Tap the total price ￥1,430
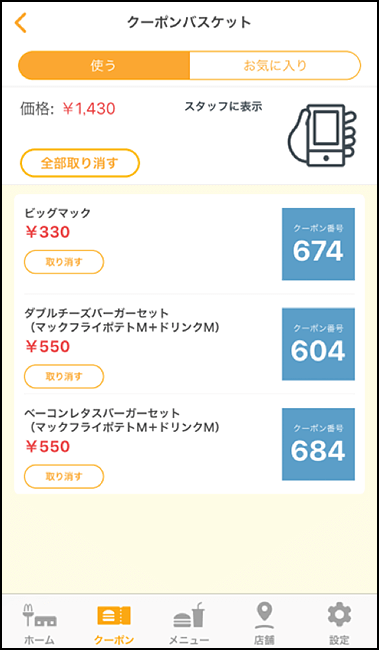This screenshot has width=379, height=650. 89,109
